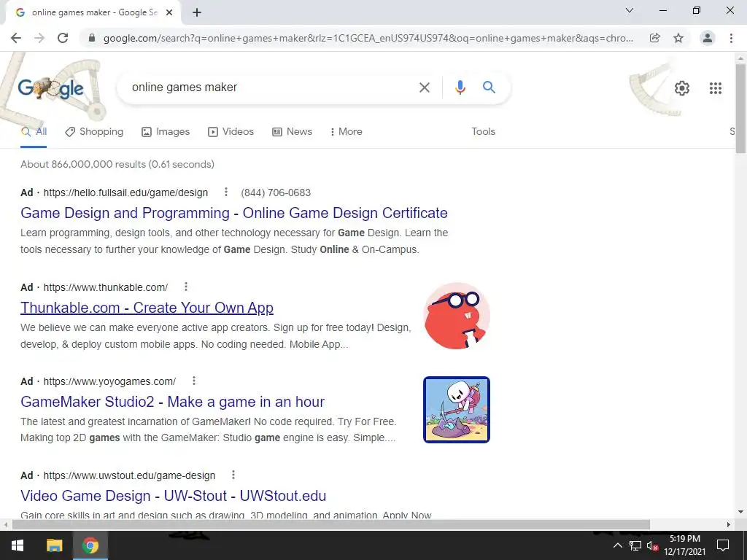747x560 pixels.
Task: Click the Thunkable red mascot image
Action: coord(457,316)
